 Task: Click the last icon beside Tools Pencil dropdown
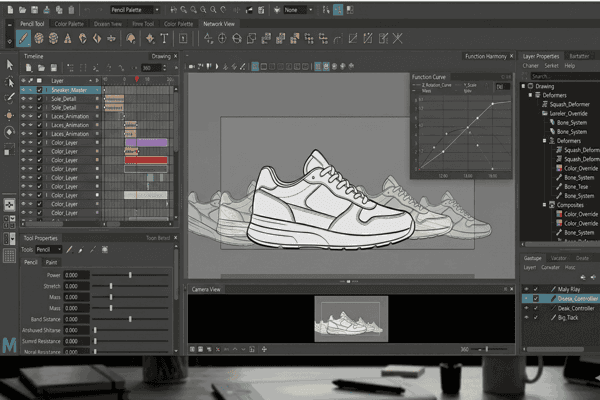[x=104, y=250]
